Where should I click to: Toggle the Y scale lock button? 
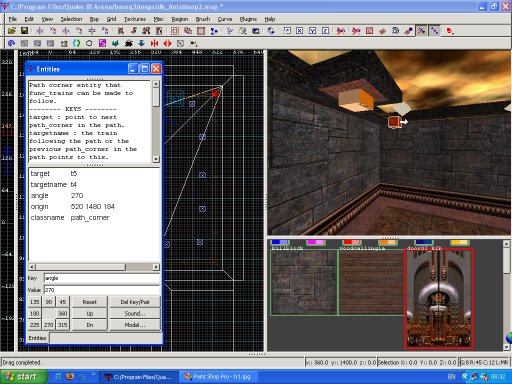click(312, 31)
